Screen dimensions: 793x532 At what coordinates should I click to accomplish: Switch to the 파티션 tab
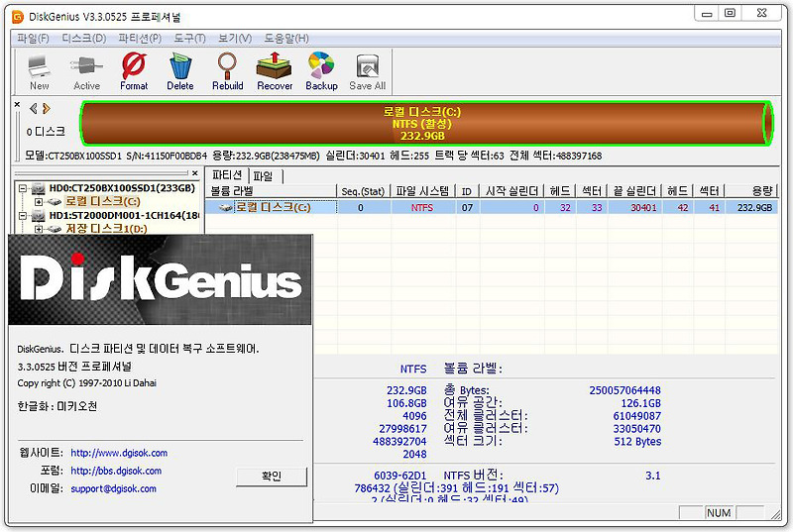[227, 175]
